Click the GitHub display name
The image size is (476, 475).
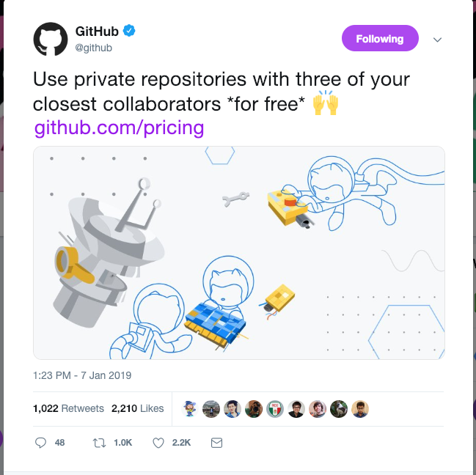coord(97,32)
